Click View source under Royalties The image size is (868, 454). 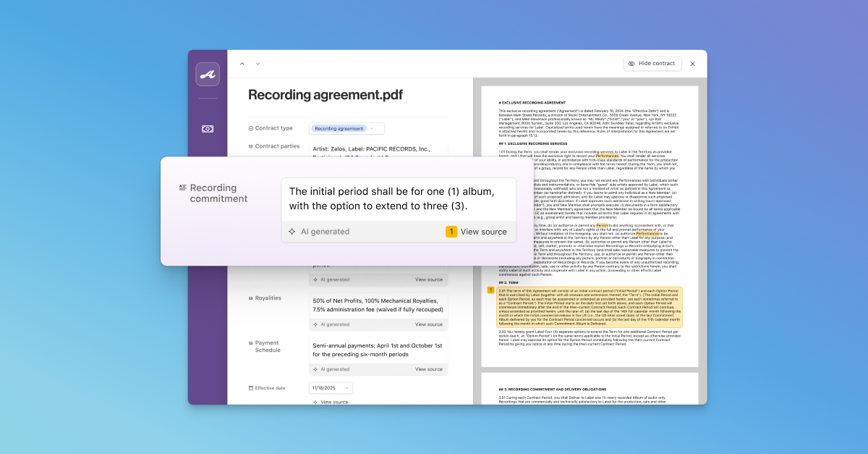click(x=429, y=324)
